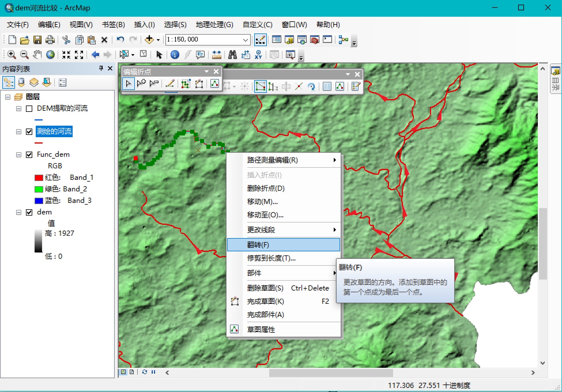Select the 测绘的河流 layer label

coord(54,131)
